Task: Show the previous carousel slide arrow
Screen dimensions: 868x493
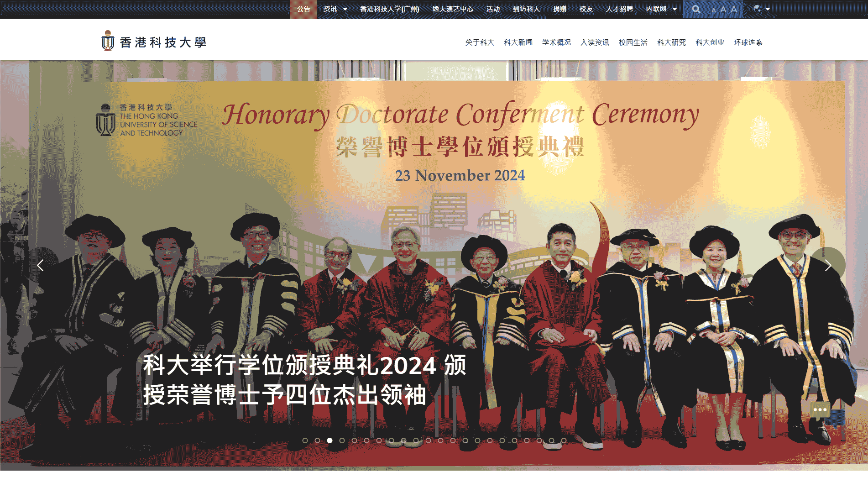Action: [x=40, y=265]
